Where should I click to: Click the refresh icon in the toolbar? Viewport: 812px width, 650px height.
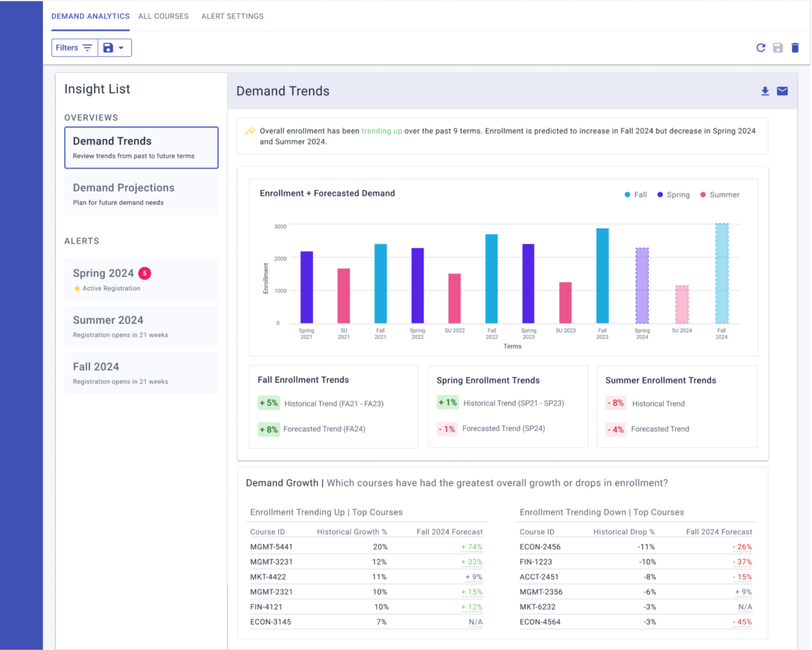[761, 48]
